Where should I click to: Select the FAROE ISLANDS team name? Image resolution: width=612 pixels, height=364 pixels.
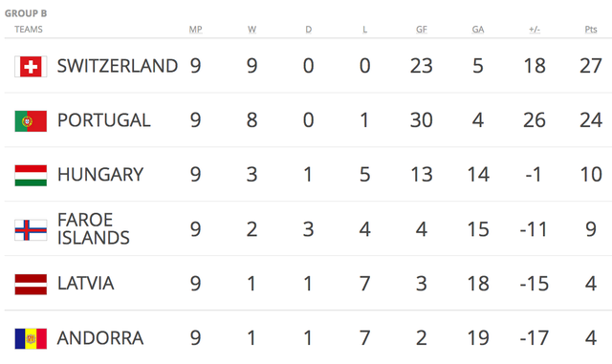point(94,229)
